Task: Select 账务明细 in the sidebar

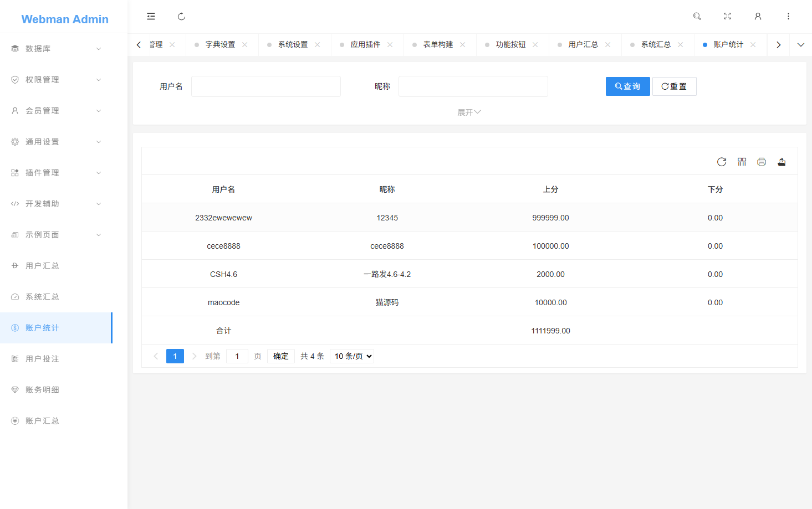Action: click(42, 389)
